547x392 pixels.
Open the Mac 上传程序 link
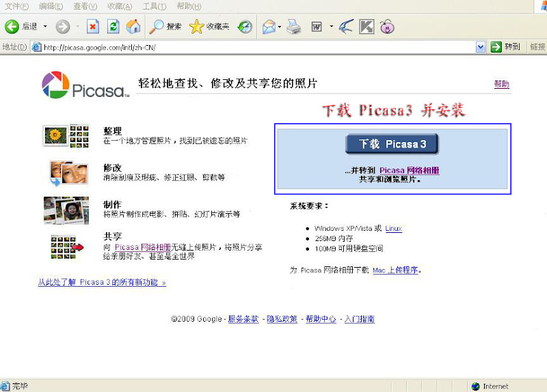pyautogui.click(x=395, y=270)
